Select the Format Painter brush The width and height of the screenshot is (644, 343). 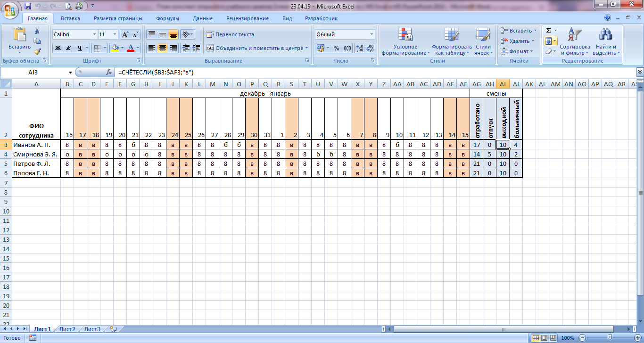tap(37, 51)
